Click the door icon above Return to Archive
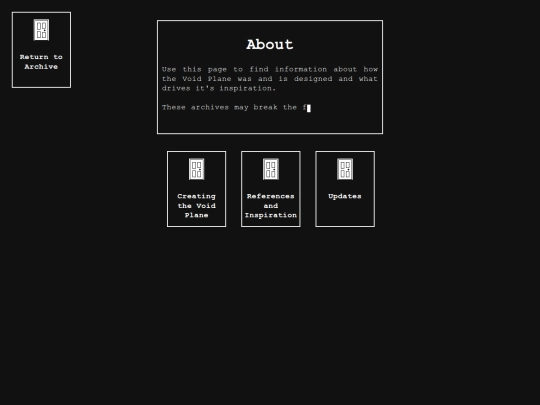This screenshot has height=405, width=540. 41,30
